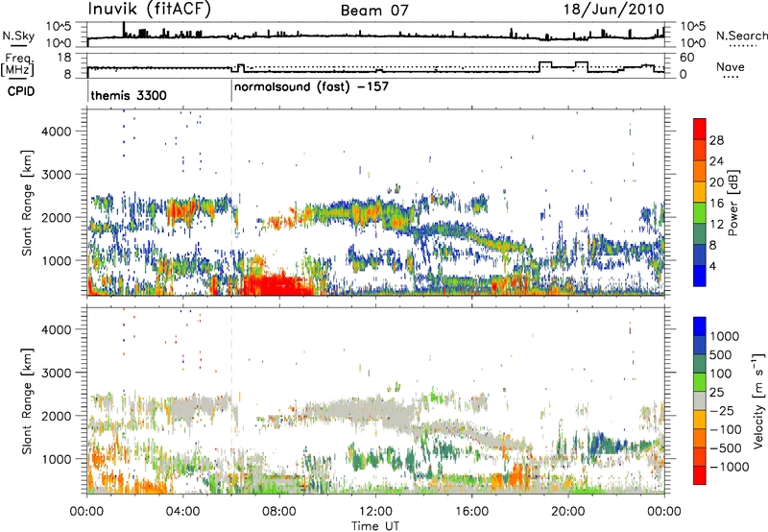Click the 'N.Sky' legend label
Viewport: 768px width, 532px height.
(18, 36)
